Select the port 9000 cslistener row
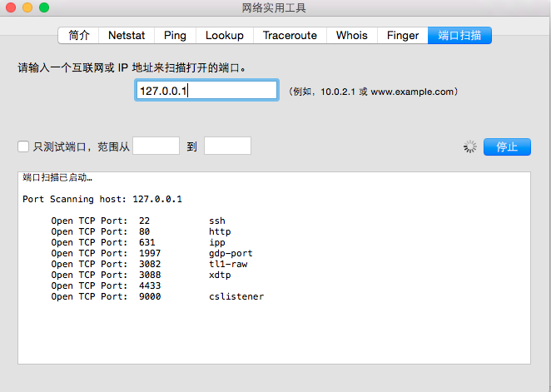The height and width of the screenshot is (392, 551). point(157,297)
